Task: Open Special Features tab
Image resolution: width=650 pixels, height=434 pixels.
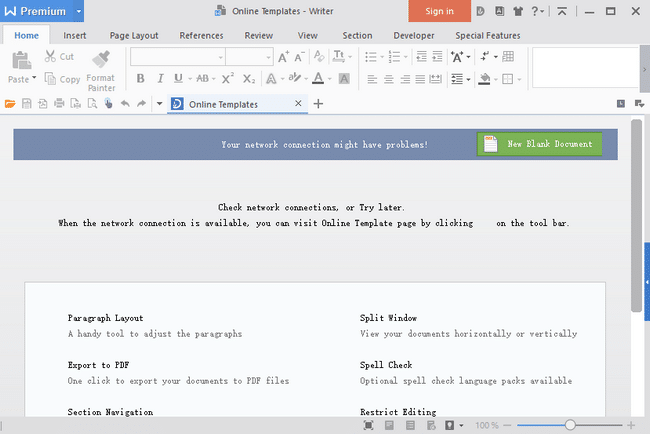Action: coord(488,36)
